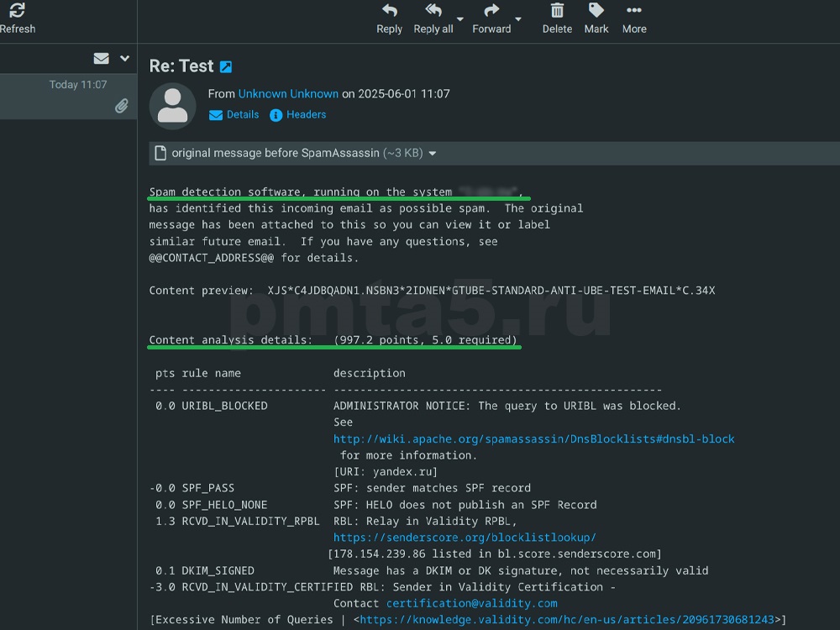Screen dimensions: 840x630
Task: Click the RCVD_IN_VALIDITY_RPBL rule name
Action: pyautogui.click(x=250, y=522)
